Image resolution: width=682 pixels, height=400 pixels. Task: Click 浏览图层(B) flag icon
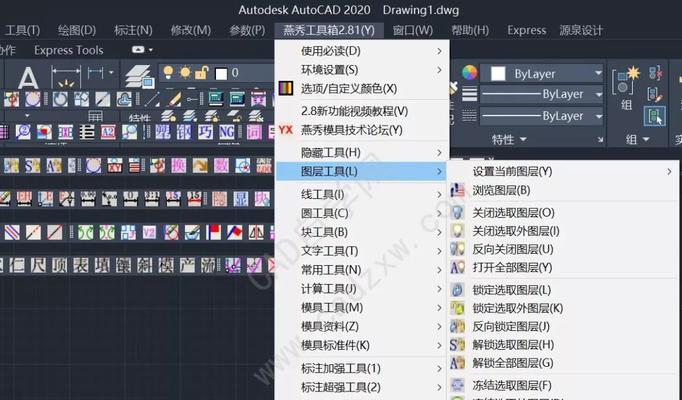pyautogui.click(x=457, y=190)
